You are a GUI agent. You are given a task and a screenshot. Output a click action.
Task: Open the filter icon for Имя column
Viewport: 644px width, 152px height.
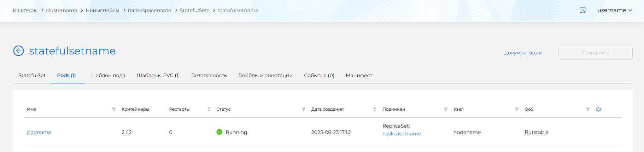click(114, 109)
